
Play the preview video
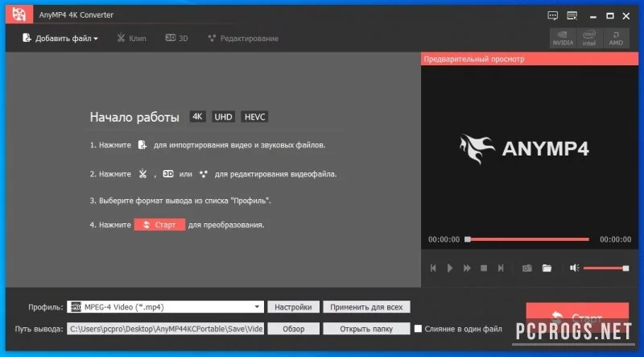tap(450, 268)
